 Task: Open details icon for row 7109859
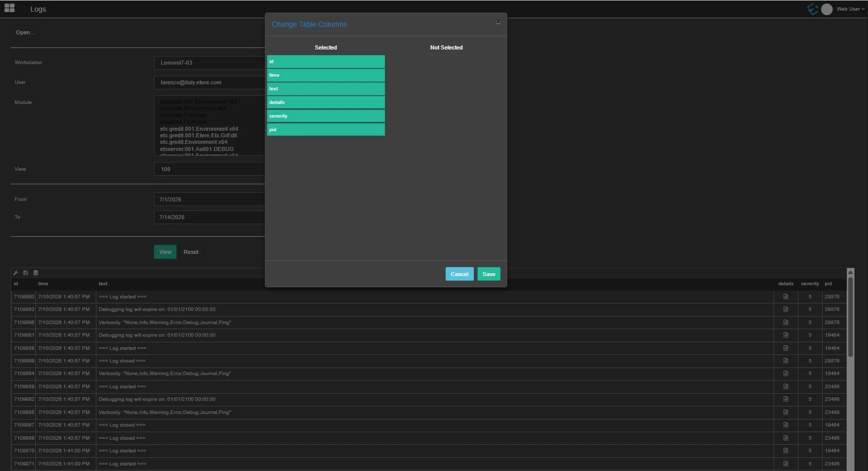786,387
